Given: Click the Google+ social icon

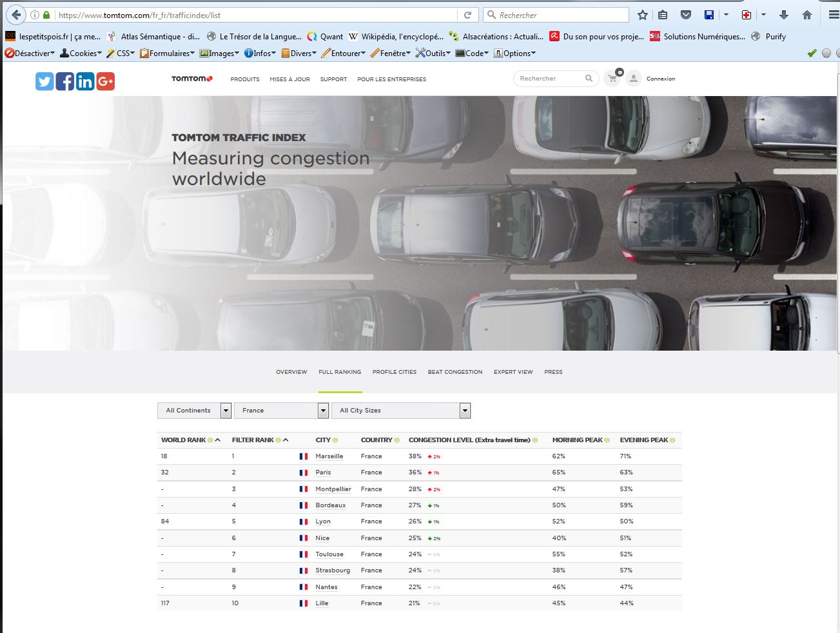Looking at the screenshot, I should (106, 81).
